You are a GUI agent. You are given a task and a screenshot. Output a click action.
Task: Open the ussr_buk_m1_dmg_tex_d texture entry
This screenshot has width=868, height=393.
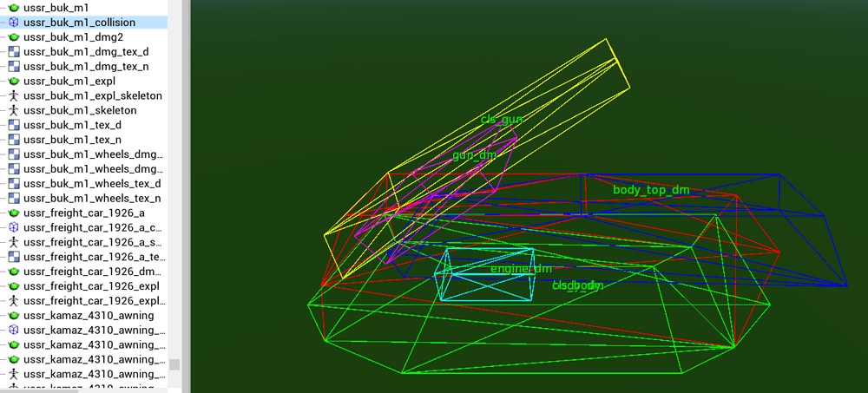pos(86,51)
